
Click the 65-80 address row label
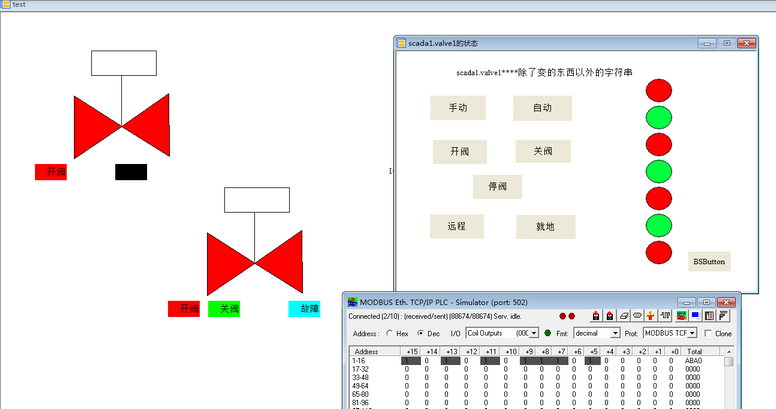click(x=360, y=394)
